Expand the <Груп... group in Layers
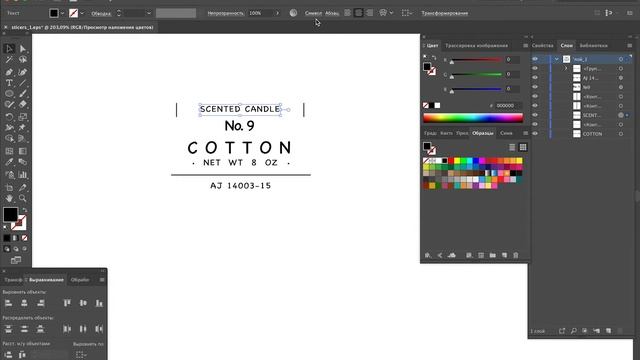This screenshot has height=360, width=640. click(x=566, y=69)
